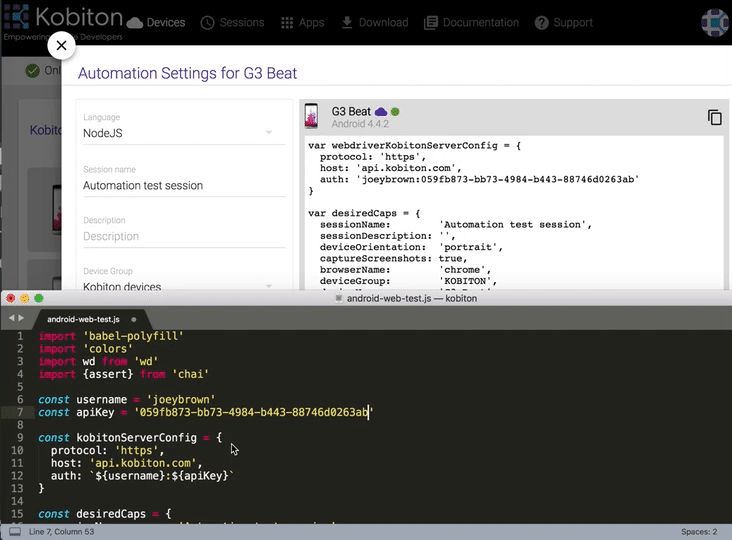Copy the G3 Beat code snippet to clipboard

(714, 117)
